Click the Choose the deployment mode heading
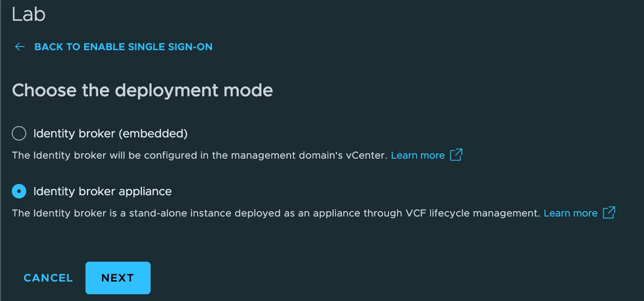The width and height of the screenshot is (644, 301). click(x=142, y=90)
